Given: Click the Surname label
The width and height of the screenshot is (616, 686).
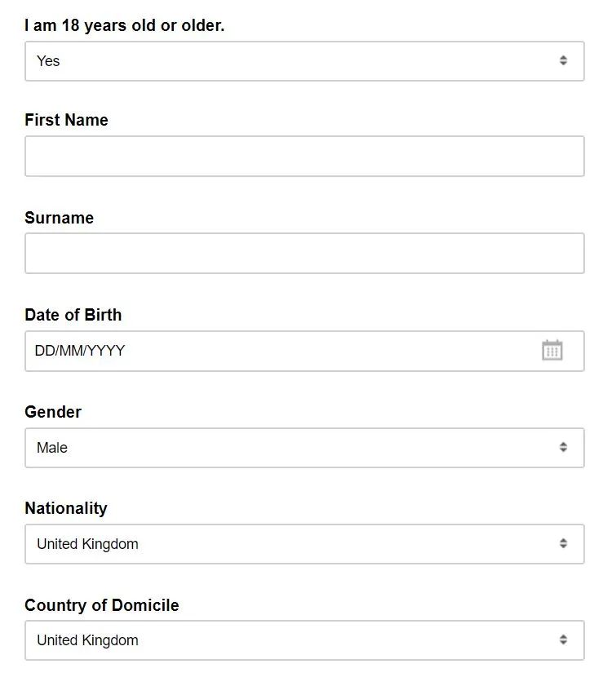Looking at the screenshot, I should click(x=59, y=218).
